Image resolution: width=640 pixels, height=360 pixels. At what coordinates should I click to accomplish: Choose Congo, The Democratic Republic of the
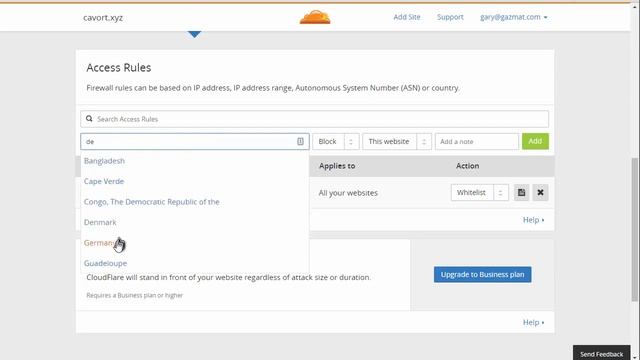(x=151, y=202)
